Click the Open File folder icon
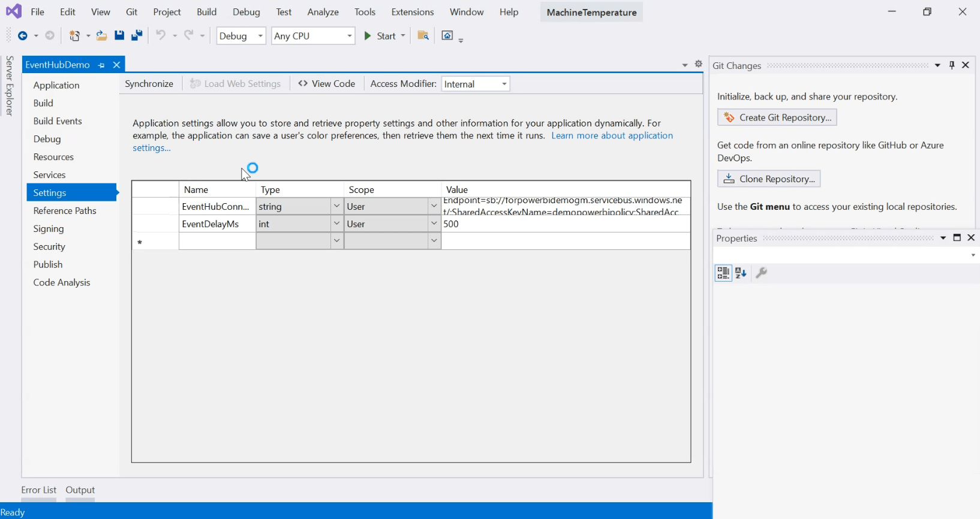Viewport: 980px width, 519px height. click(101, 36)
